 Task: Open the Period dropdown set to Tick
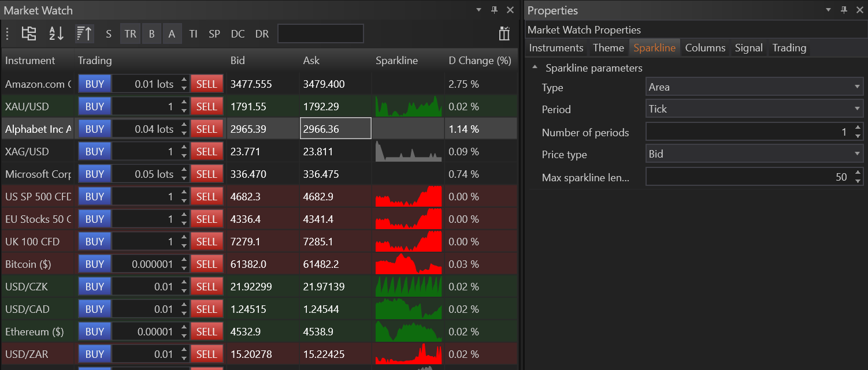point(754,109)
